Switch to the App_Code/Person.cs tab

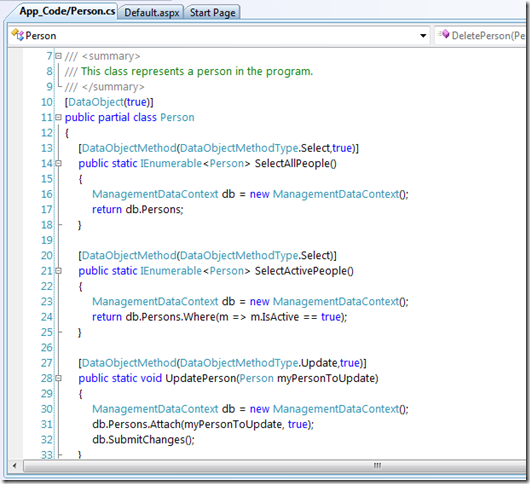coord(67,11)
